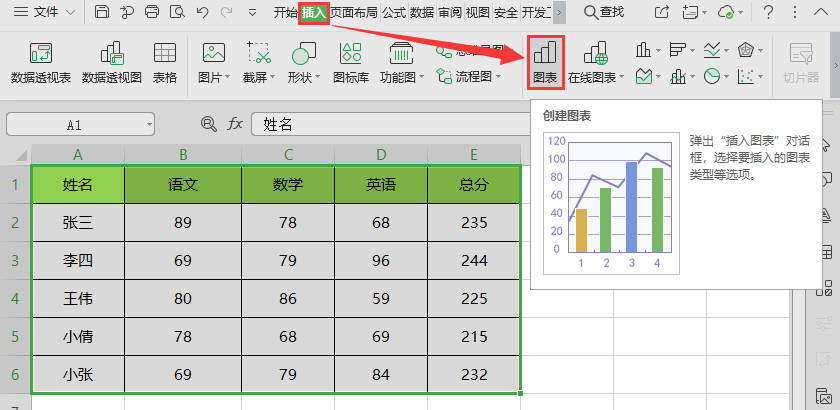The image size is (840, 410).
Task: Expand the cell name box dropdown
Action: [149, 124]
